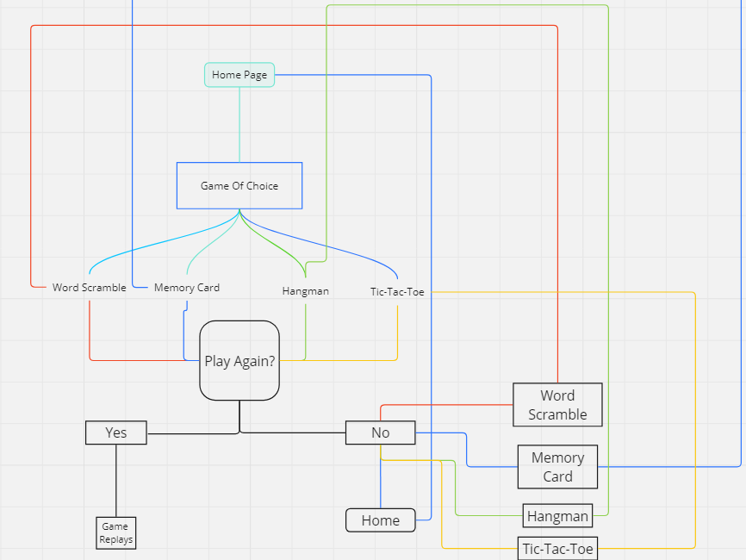Click the boxed Hangman node
This screenshot has height=560, width=746.
click(x=557, y=516)
